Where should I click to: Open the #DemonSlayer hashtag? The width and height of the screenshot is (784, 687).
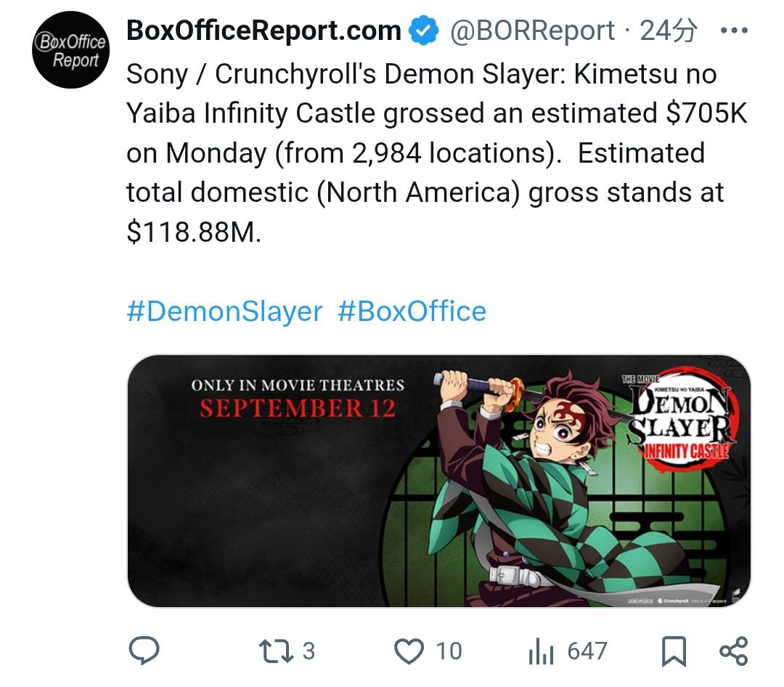click(x=224, y=311)
